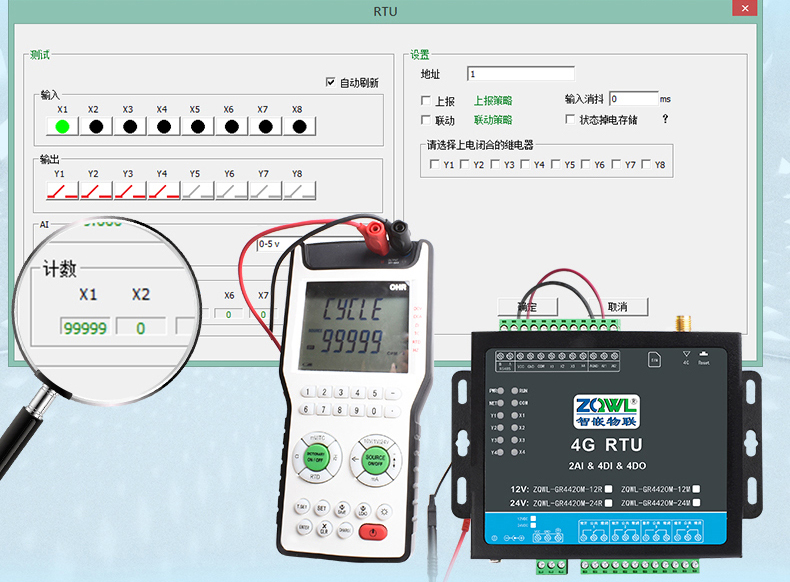Toggle the Y5 output relay switch

click(198, 190)
